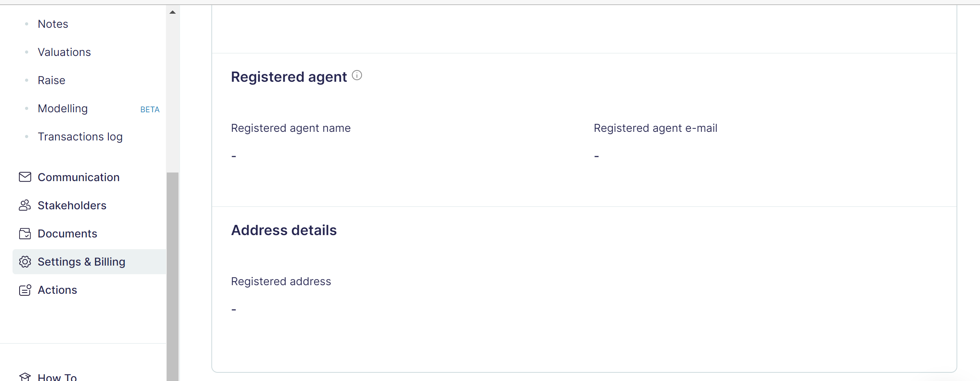Click the Registered agent e-mail label
The image size is (980, 381).
655,128
